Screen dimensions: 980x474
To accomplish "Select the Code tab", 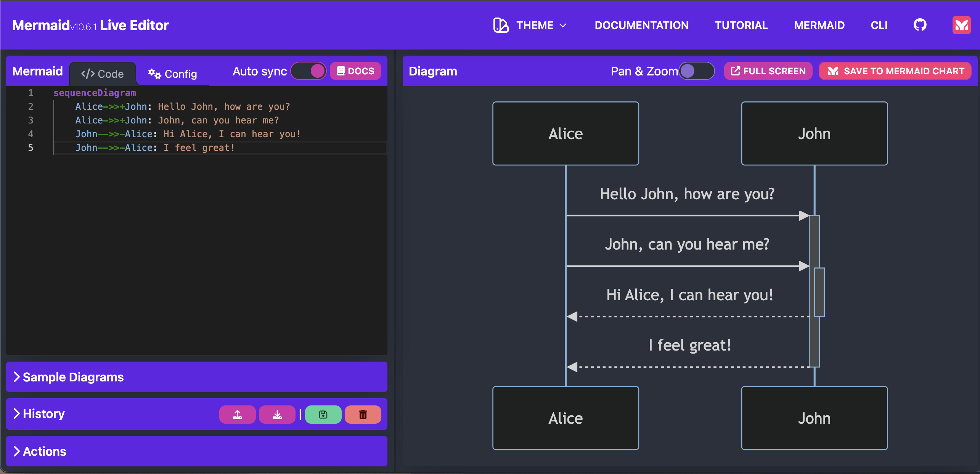I will (103, 74).
